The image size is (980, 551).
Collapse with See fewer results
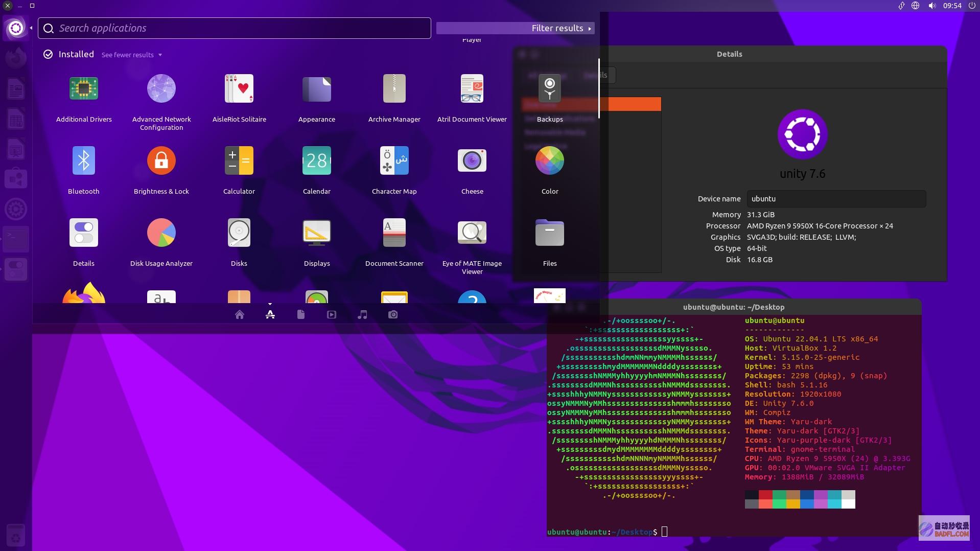click(x=131, y=55)
